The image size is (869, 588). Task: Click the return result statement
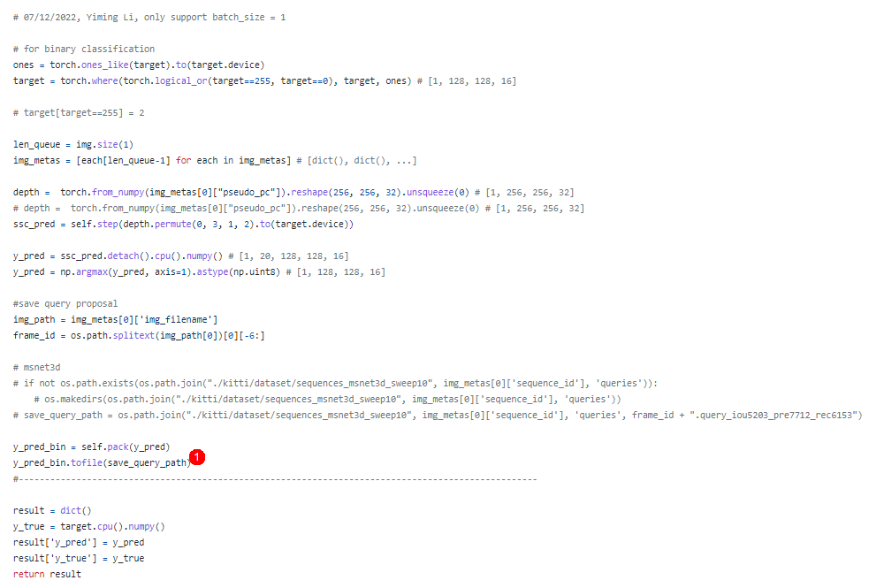44,574
